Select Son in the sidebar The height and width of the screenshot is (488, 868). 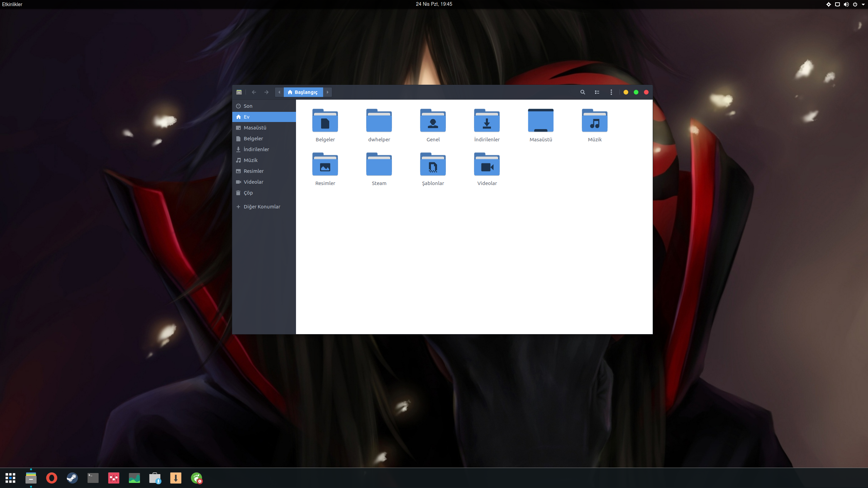pos(248,106)
